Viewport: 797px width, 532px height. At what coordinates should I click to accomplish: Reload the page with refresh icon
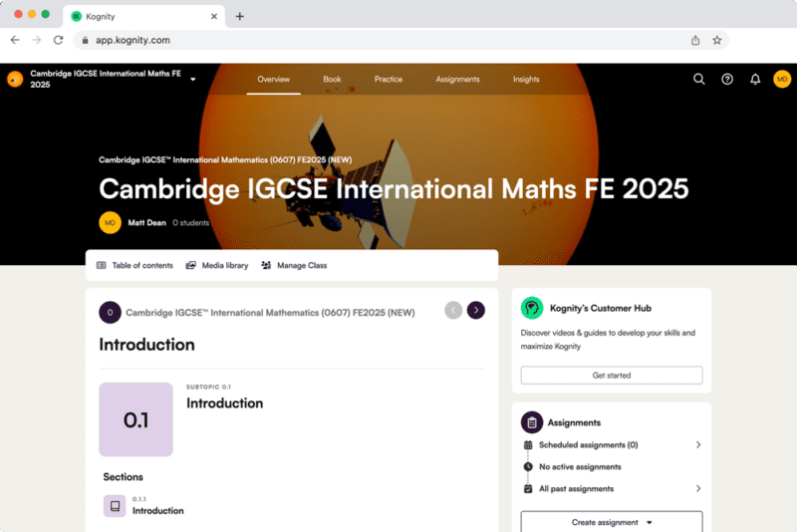point(59,40)
